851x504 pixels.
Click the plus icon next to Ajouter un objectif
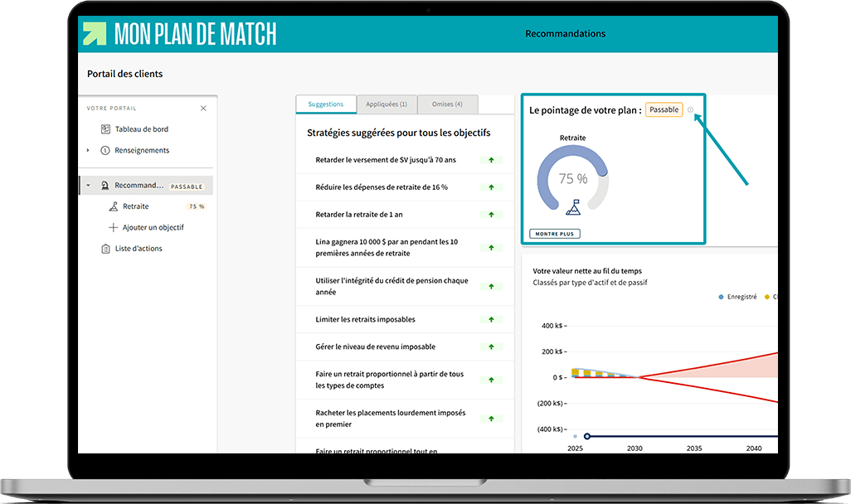113,227
